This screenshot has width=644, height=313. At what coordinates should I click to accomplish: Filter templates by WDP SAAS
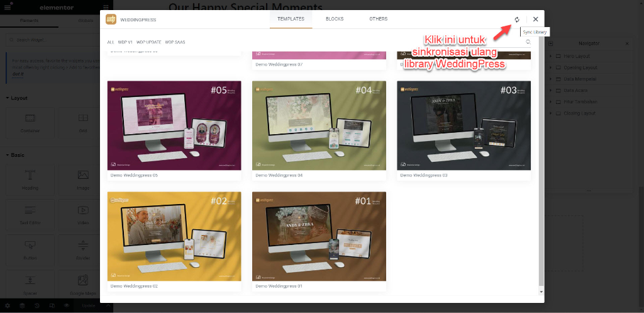[x=175, y=42]
